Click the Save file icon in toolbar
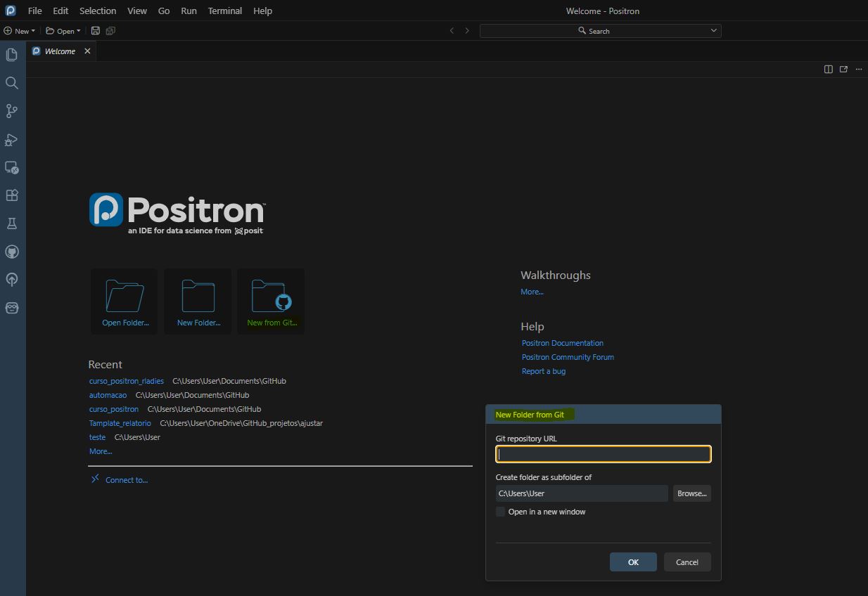This screenshot has width=868, height=596. 96,31
